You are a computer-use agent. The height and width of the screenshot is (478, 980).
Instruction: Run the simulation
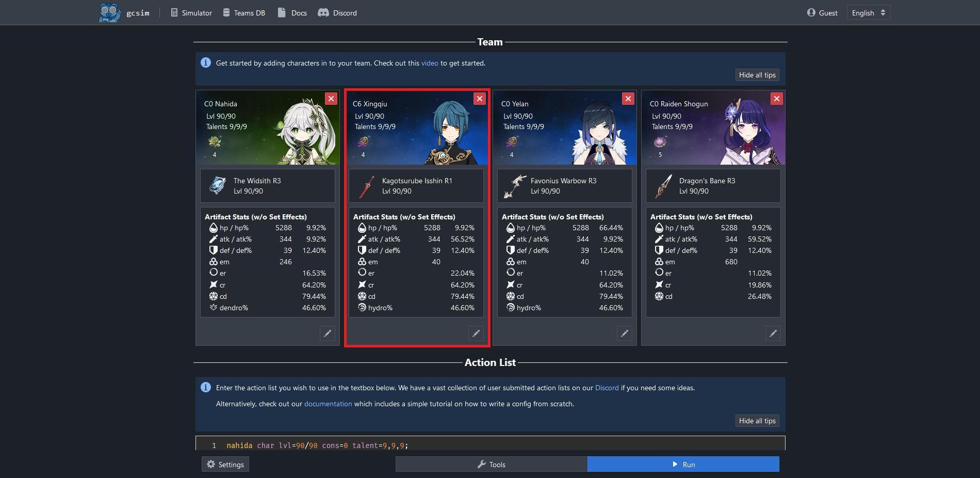click(683, 464)
